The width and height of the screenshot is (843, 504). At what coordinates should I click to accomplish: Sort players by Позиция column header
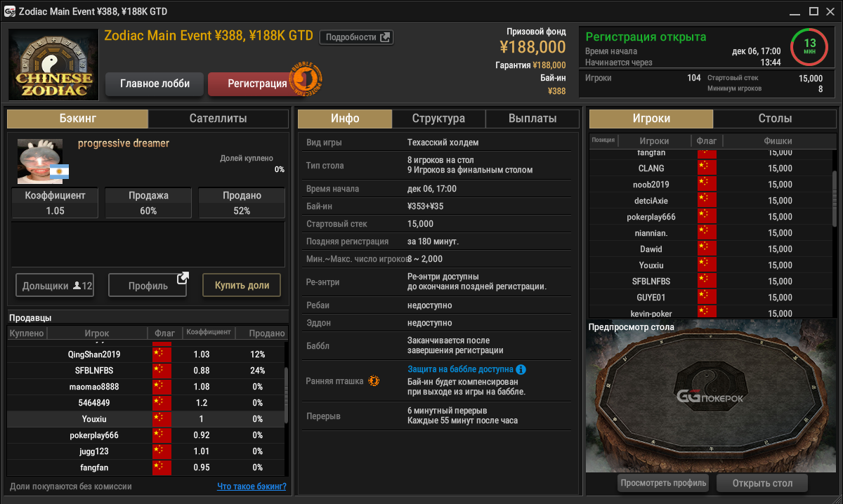(x=603, y=140)
